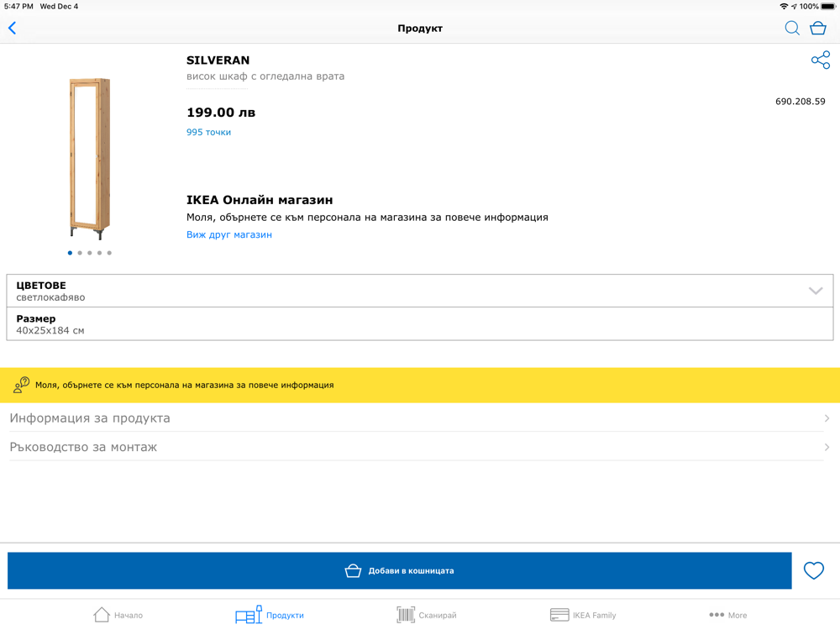Tap the store staff help icon in yellow banner
Screen dimensions: 840x630
click(21, 385)
